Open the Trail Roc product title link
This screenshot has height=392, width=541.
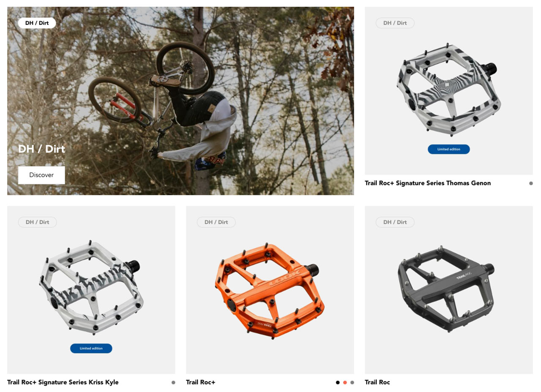(x=377, y=382)
